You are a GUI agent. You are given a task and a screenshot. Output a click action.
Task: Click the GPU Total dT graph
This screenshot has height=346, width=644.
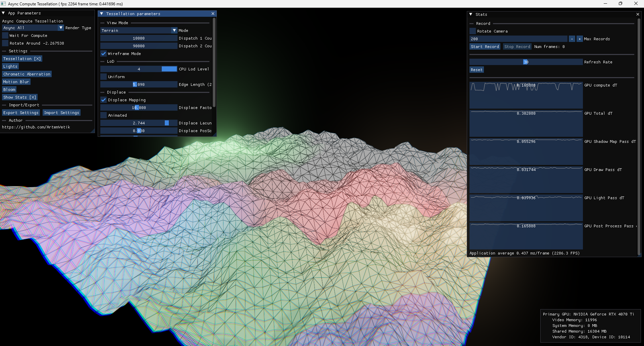tap(526, 123)
